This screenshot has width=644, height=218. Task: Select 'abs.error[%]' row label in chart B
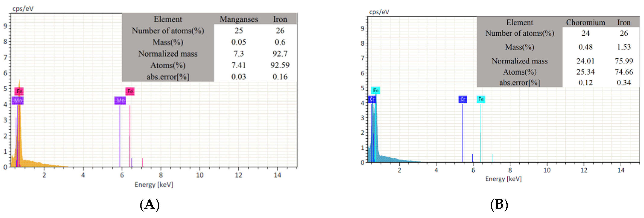520,83
